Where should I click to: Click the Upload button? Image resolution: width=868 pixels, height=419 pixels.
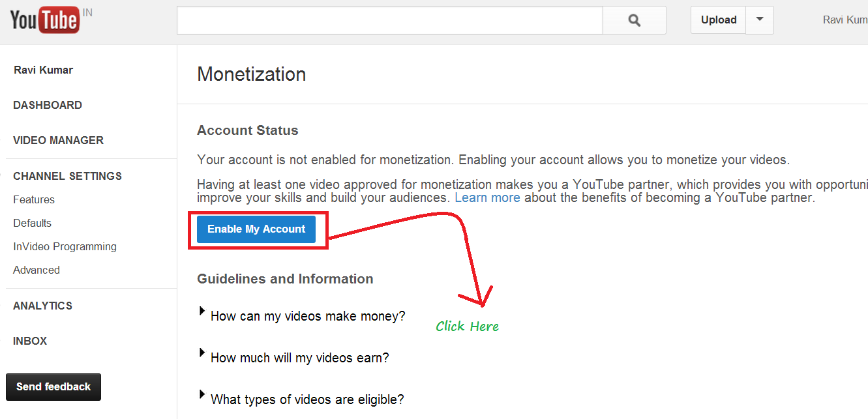tap(717, 20)
